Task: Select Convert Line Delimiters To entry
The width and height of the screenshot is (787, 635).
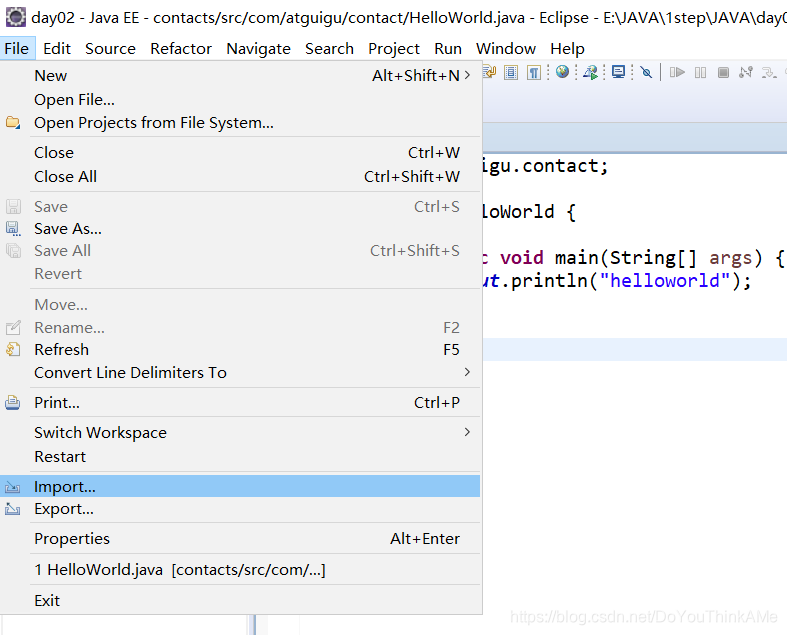Action: coord(240,372)
